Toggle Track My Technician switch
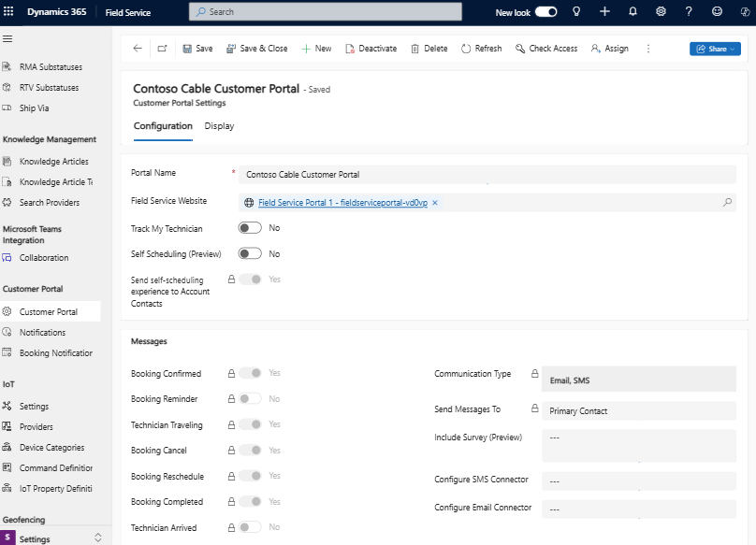756x545 pixels. (x=250, y=228)
